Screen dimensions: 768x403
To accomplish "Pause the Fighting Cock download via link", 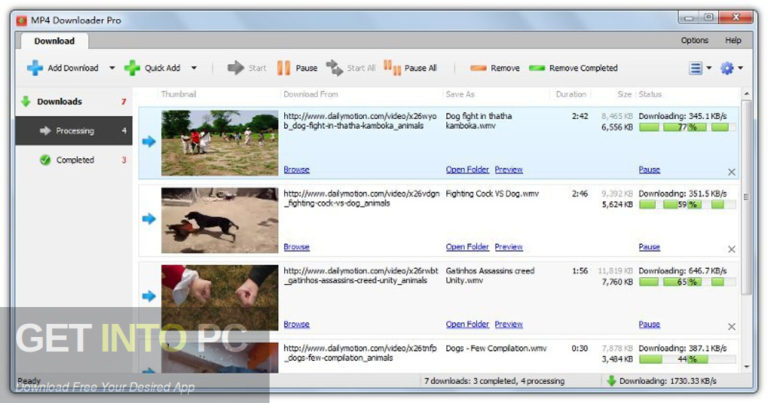I will (x=649, y=247).
